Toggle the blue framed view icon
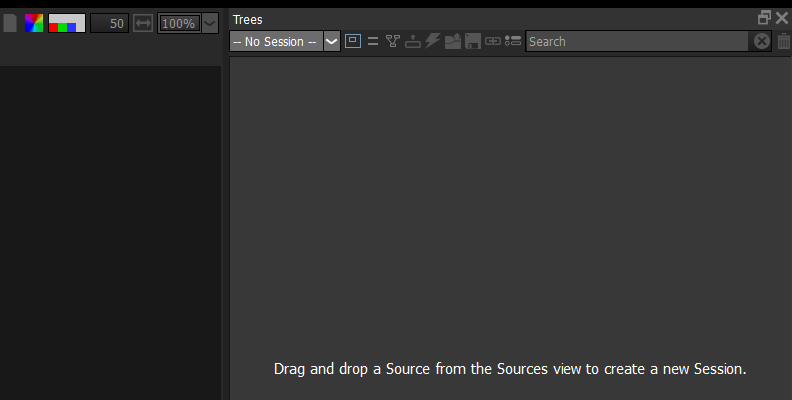The image size is (792, 400). click(x=353, y=41)
